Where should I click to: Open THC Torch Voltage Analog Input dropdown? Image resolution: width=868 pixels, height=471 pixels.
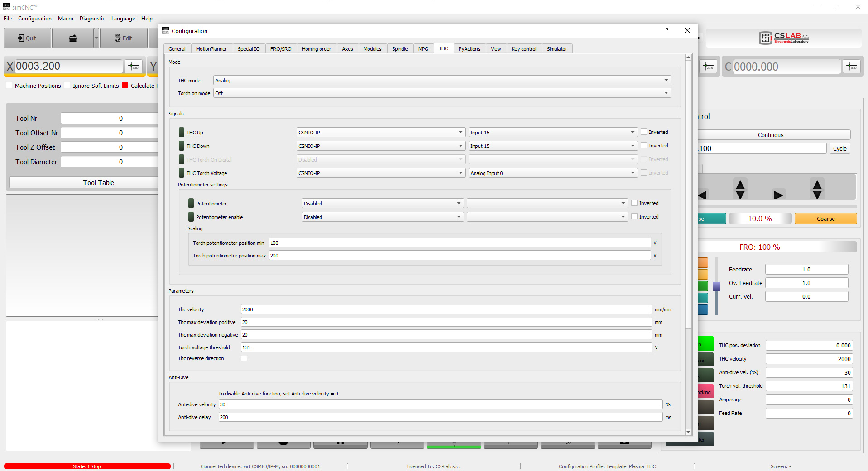[552, 173]
